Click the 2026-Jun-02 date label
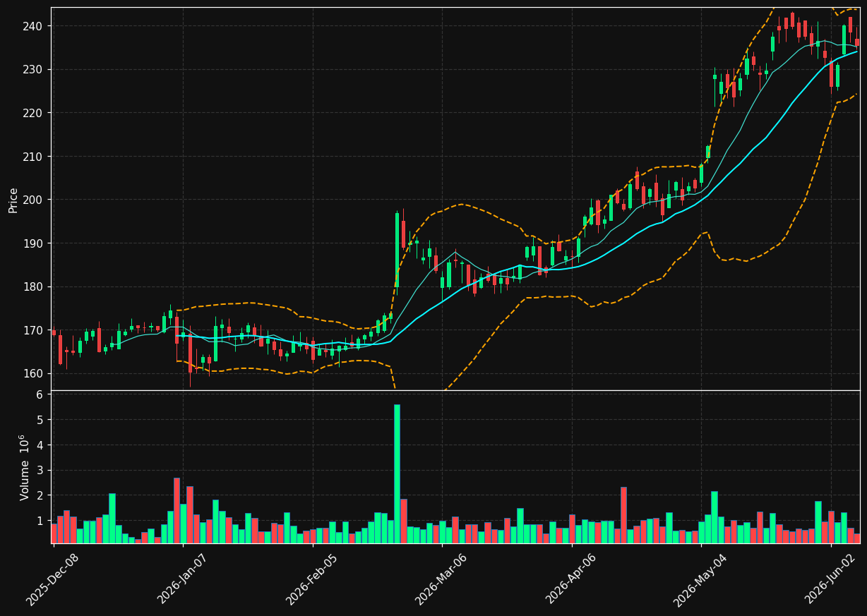The width and height of the screenshot is (867, 616). (830, 579)
